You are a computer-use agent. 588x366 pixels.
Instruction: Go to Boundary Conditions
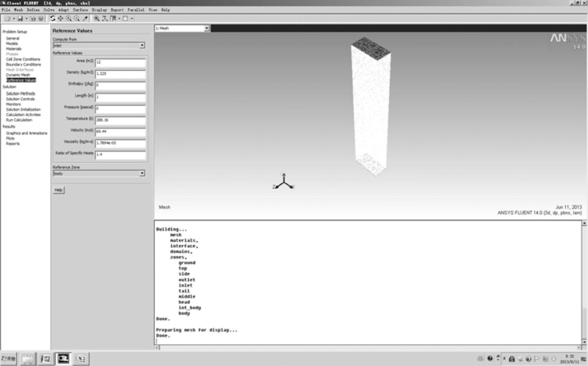pyautogui.click(x=23, y=64)
